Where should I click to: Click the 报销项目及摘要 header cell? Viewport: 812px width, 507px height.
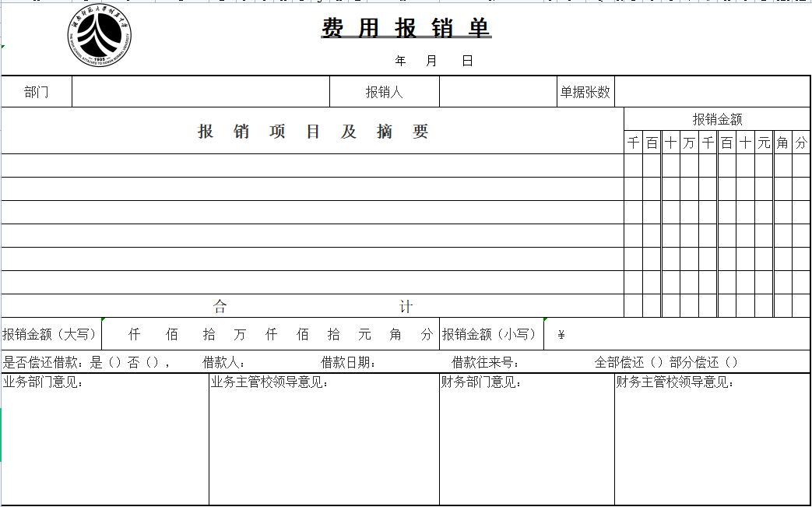312,132
